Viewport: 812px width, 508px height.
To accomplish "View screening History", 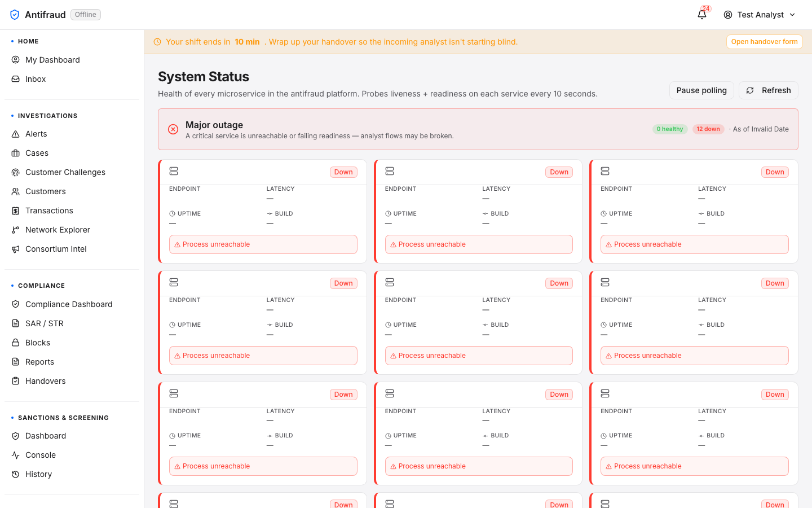I will tap(72, 474).
